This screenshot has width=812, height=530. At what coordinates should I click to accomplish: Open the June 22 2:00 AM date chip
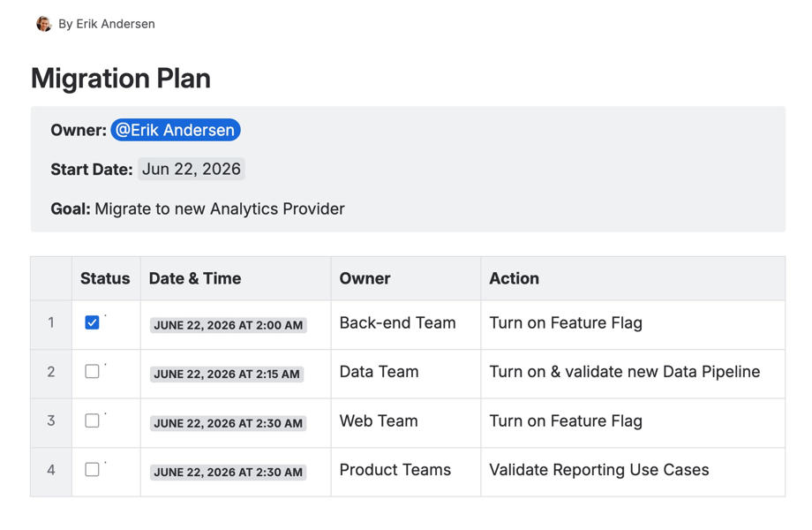(x=228, y=325)
